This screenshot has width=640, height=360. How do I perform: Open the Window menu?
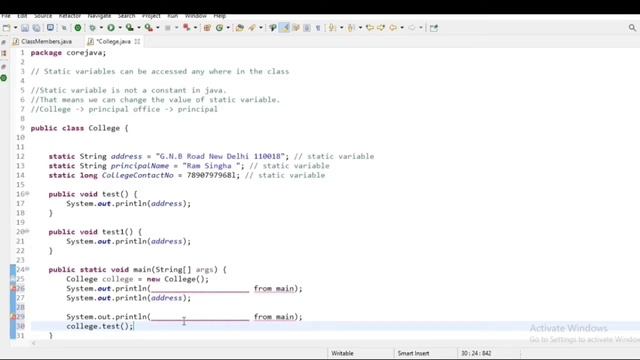[x=196, y=16]
